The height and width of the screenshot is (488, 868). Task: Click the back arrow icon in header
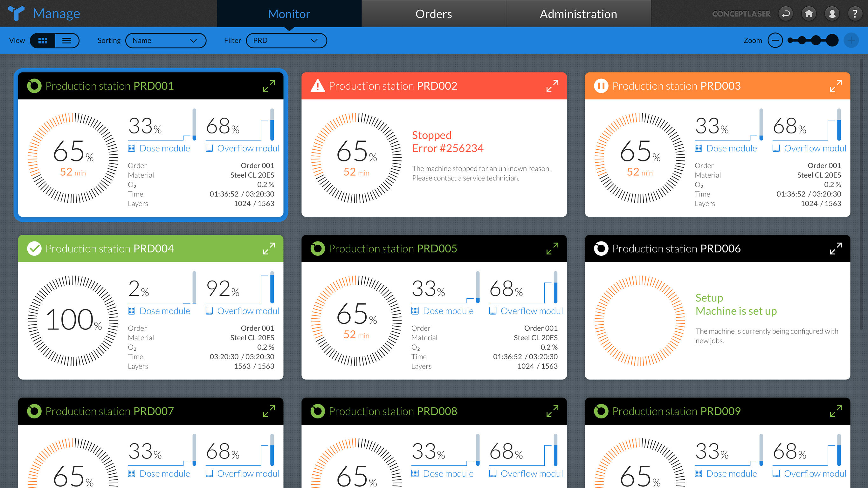tap(786, 14)
